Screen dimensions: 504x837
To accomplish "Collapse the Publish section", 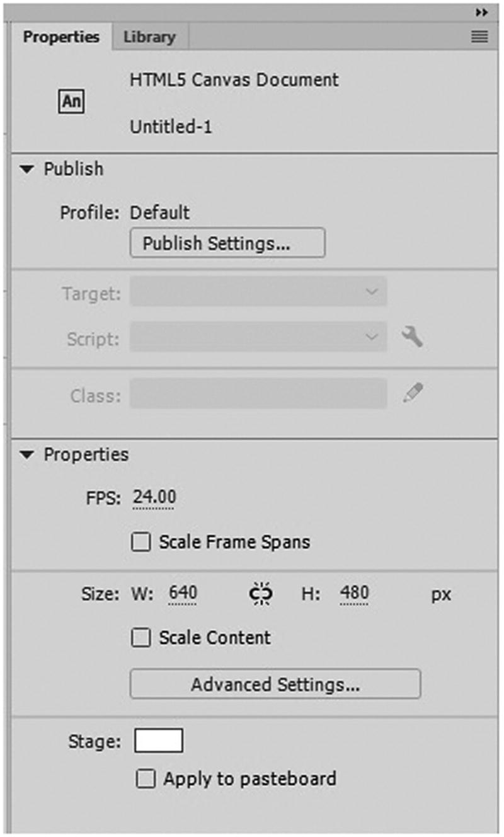I will click(28, 169).
